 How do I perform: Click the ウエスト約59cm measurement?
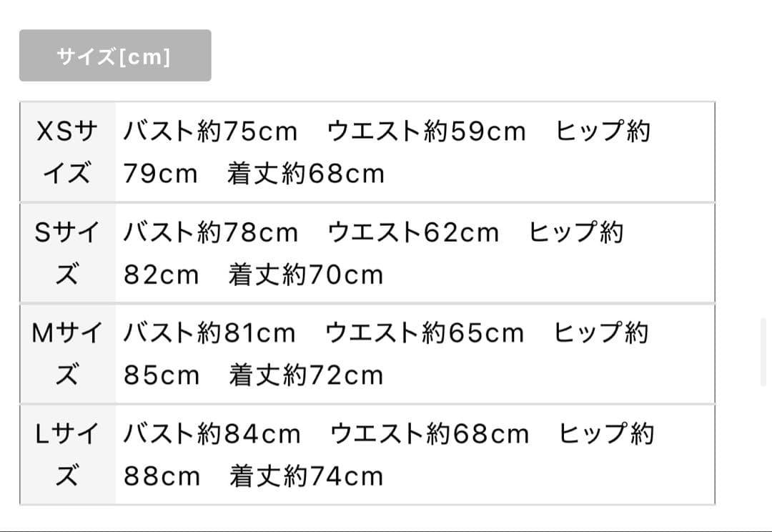tap(427, 132)
